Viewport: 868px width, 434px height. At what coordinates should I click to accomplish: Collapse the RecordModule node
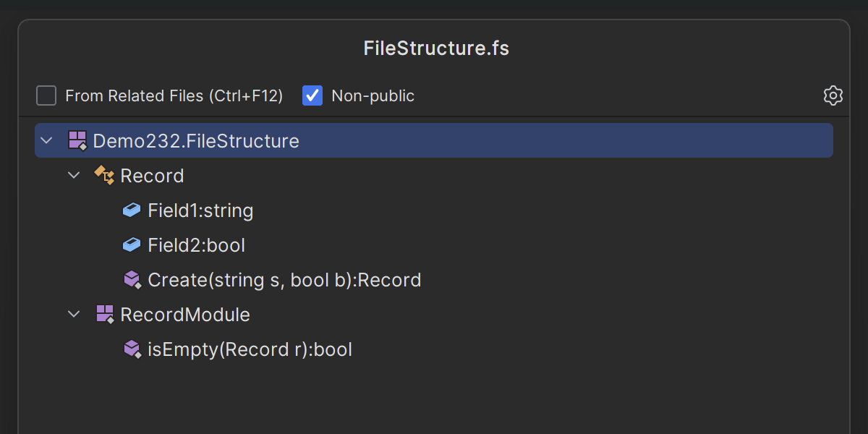pyautogui.click(x=74, y=314)
